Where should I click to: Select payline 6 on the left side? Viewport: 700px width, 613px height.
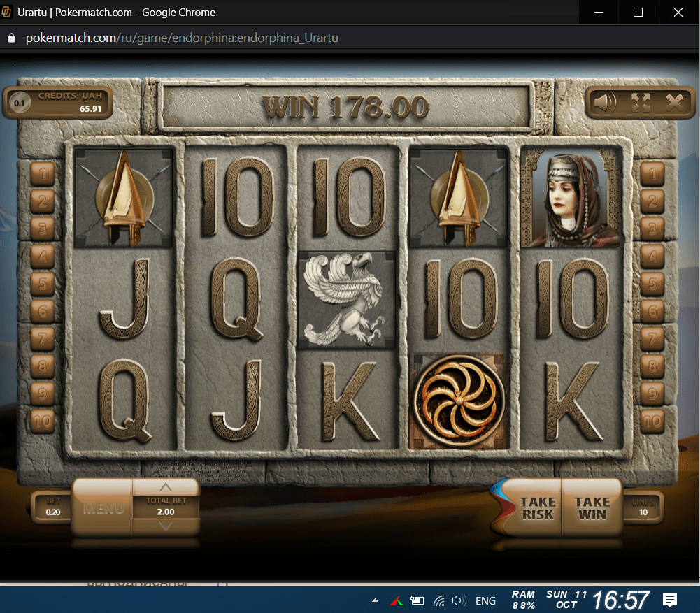pyautogui.click(x=43, y=311)
